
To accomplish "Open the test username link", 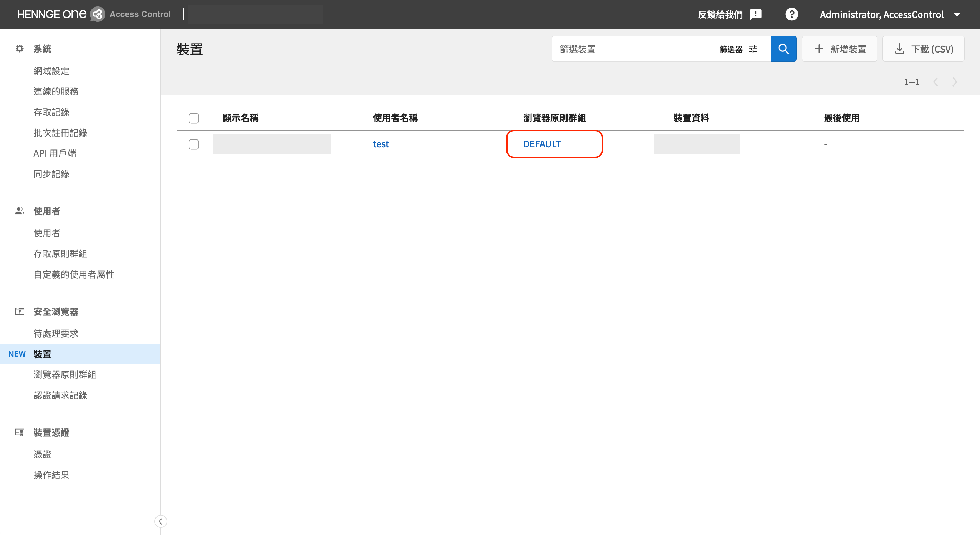I will [x=381, y=144].
